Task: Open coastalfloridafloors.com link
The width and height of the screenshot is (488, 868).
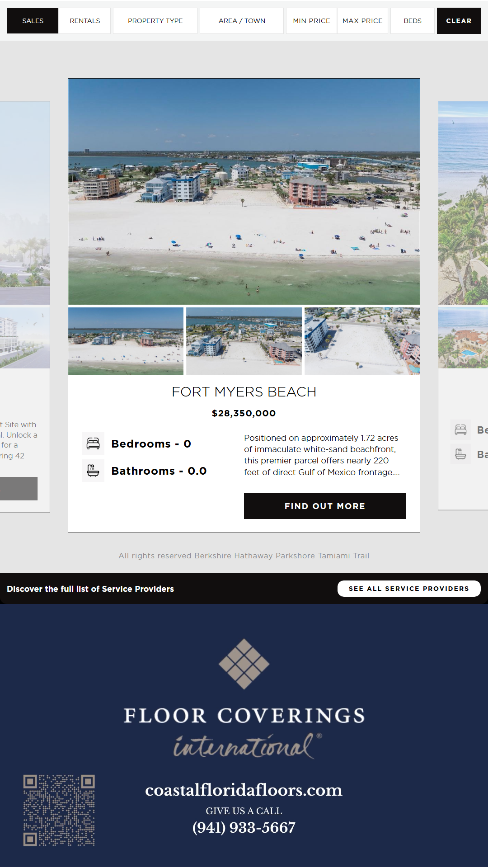Action: pos(244,790)
